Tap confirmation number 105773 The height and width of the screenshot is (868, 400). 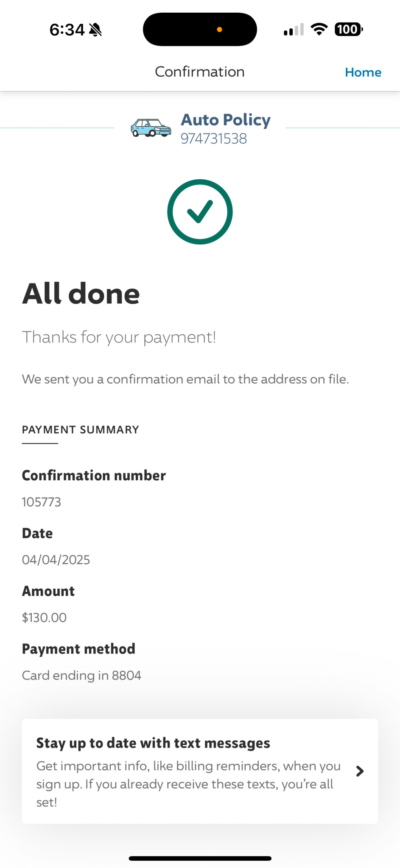pos(42,502)
